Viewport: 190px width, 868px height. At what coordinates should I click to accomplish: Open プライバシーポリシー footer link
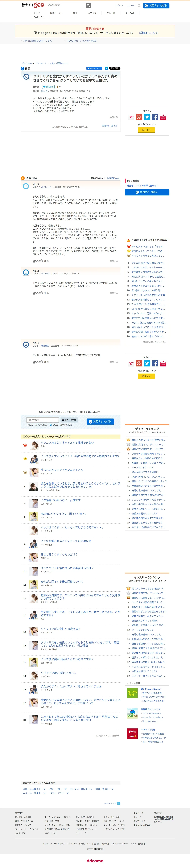[120, 844]
